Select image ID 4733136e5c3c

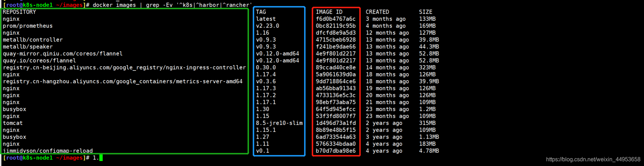coord(336,96)
